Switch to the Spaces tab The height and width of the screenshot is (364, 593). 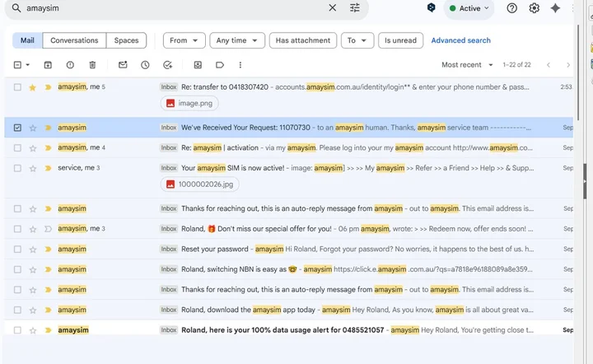(127, 40)
